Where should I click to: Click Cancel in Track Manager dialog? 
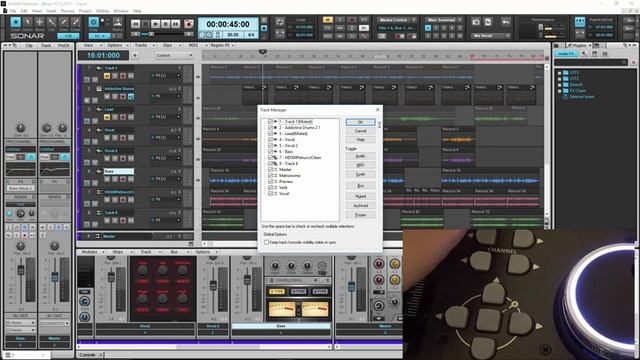click(360, 131)
